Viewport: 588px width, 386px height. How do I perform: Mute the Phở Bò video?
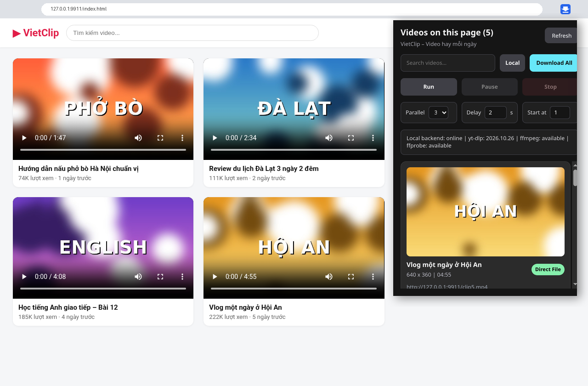point(138,138)
